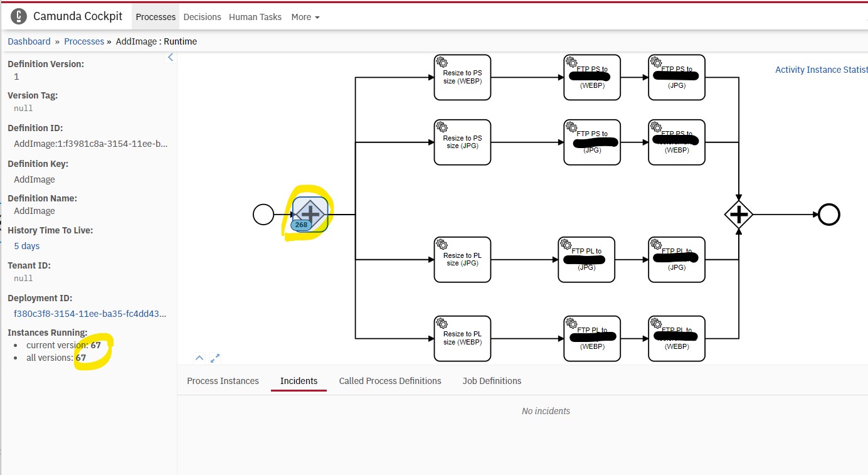Click the Camunda Cockpit logo icon
The width and height of the screenshot is (868, 475).
tap(19, 16)
